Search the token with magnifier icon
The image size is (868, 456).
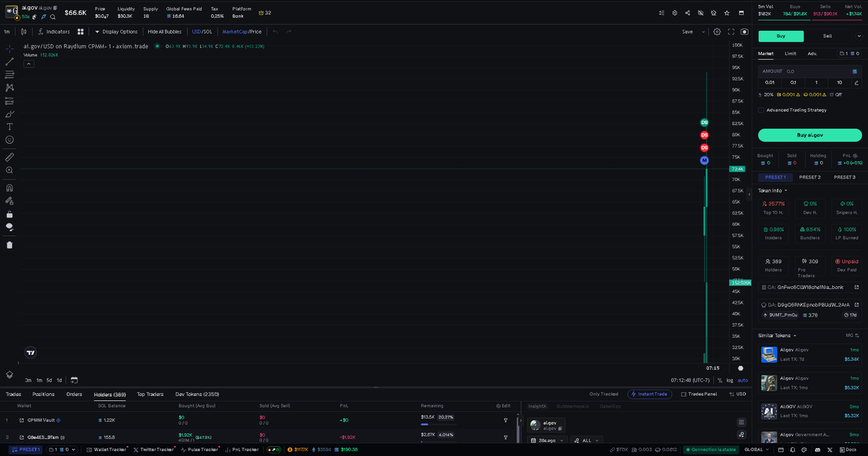tap(53, 17)
